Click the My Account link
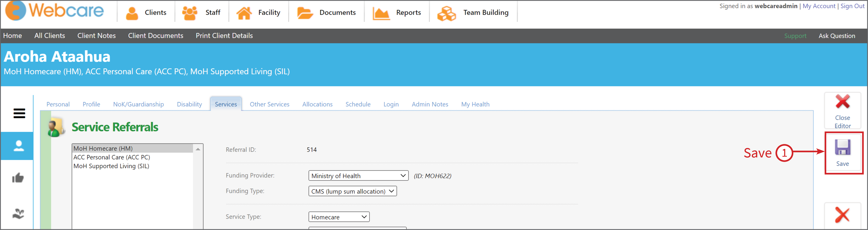Screen dimensions: 868x230 819,6
